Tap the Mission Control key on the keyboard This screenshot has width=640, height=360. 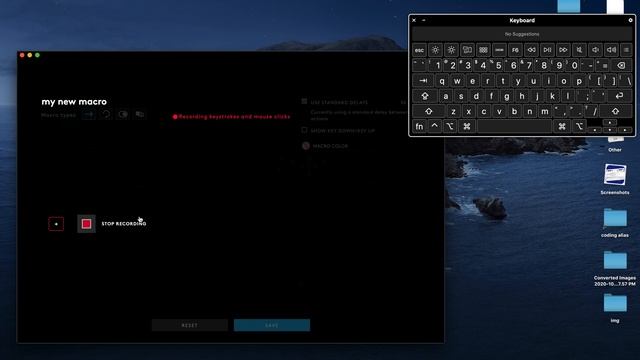click(x=467, y=50)
